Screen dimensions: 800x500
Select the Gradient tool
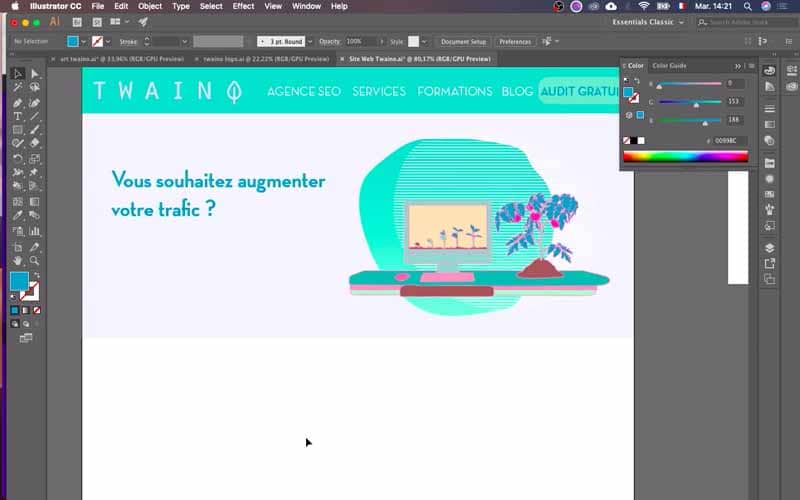34,202
